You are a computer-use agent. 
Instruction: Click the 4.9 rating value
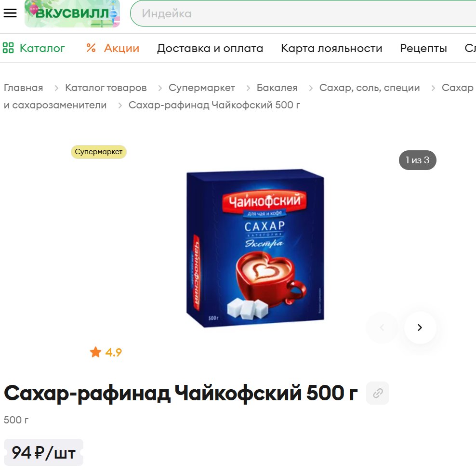coord(114,352)
